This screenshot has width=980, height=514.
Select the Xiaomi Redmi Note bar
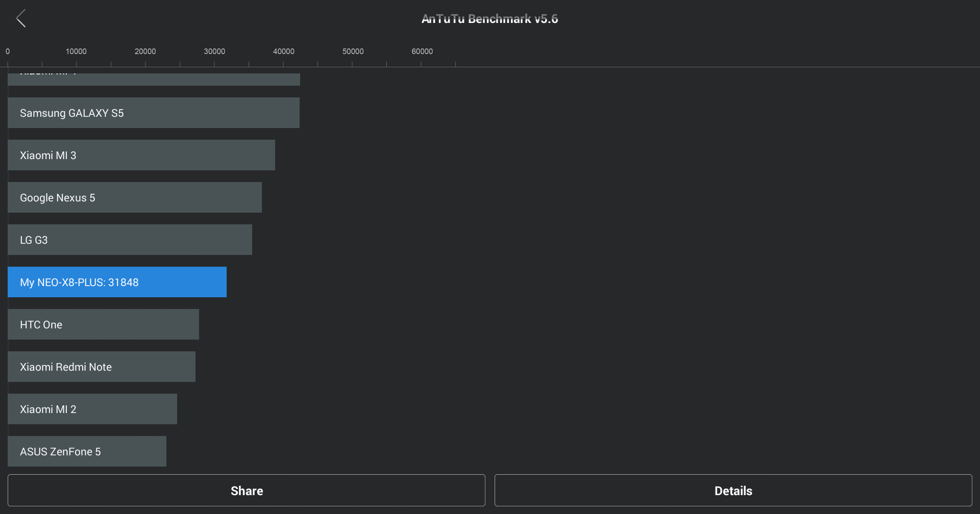click(102, 367)
